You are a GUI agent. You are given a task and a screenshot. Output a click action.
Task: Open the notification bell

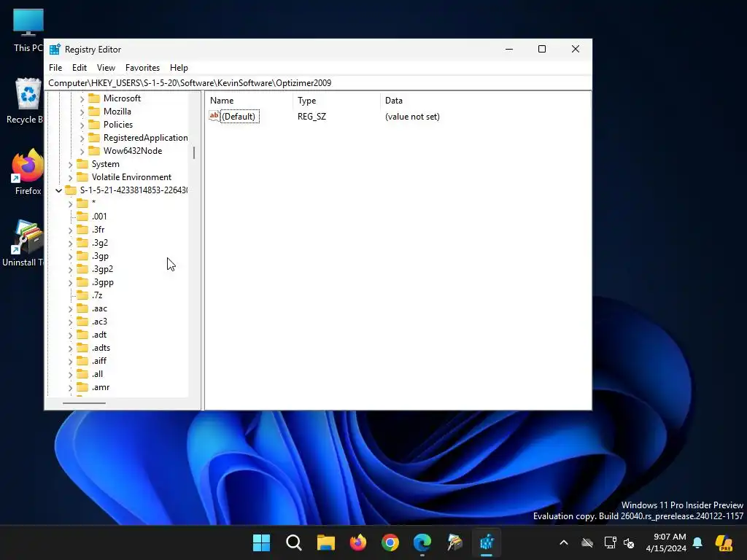click(697, 542)
